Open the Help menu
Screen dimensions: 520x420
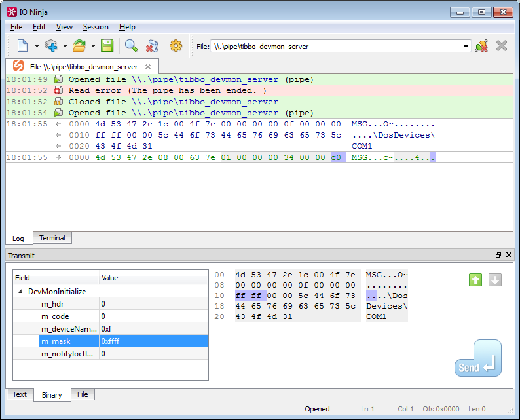tap(127, 27)
